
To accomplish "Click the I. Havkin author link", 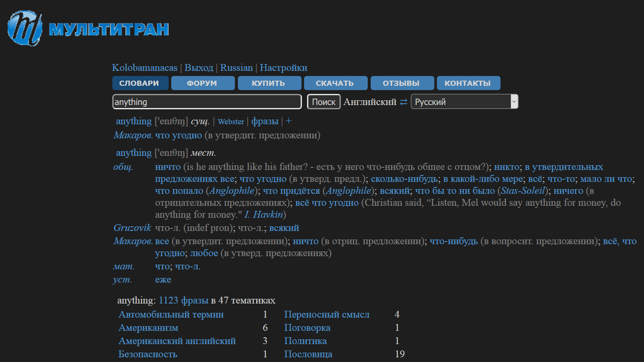I will [x=263, y=215].
